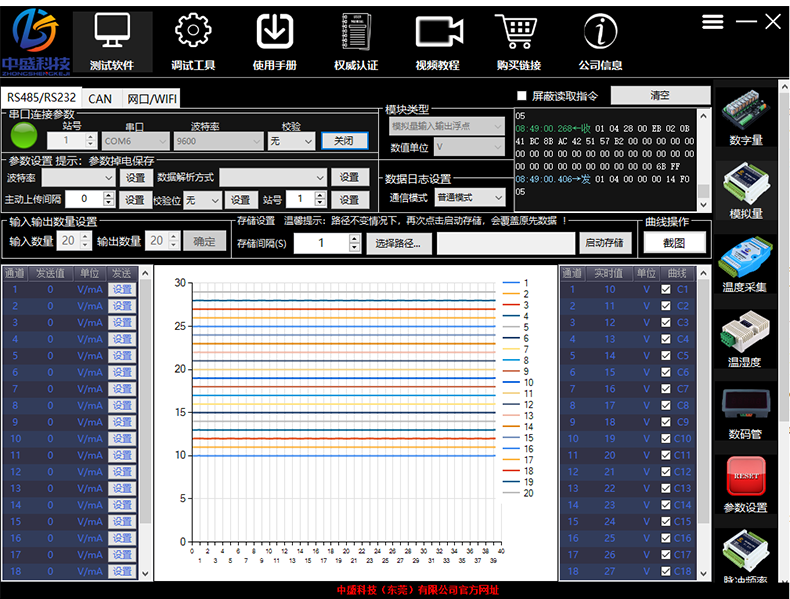Select the 温度采集 module icon
790x599 pixels.
pos(745,258)
